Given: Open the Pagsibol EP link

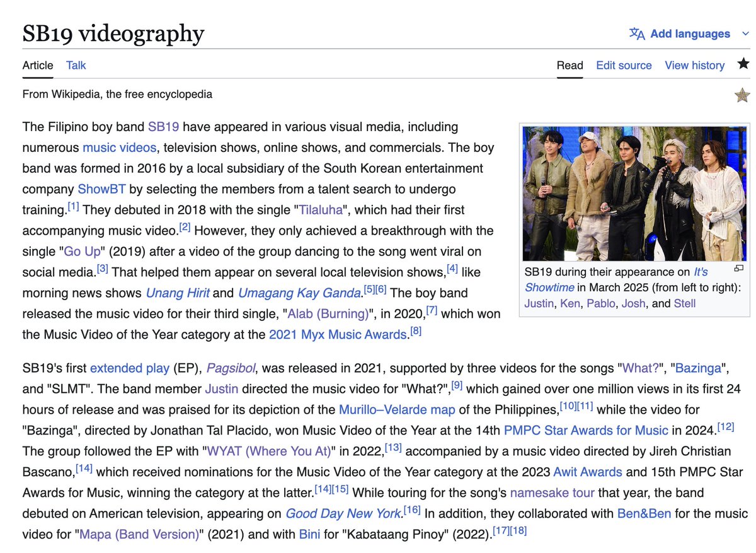Looking at the screenshot, I should [232, 368].
